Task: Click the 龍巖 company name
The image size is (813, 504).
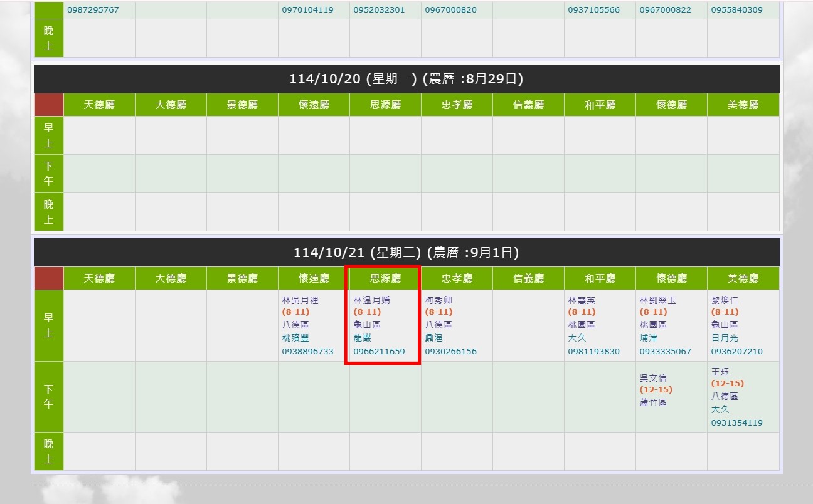Action: tap(363, 338)
